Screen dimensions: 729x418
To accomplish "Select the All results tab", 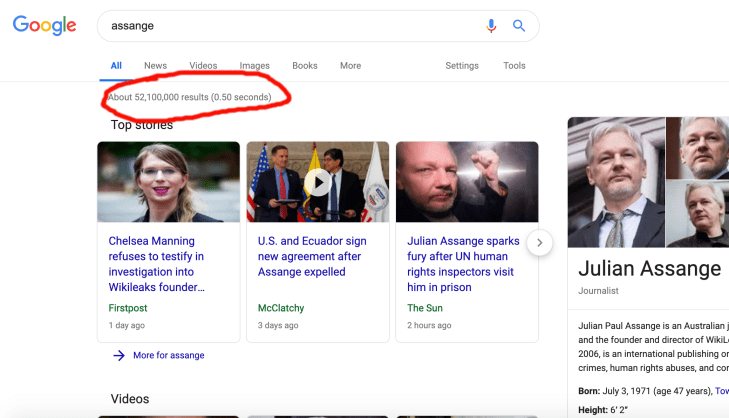I will coord(116,66).
